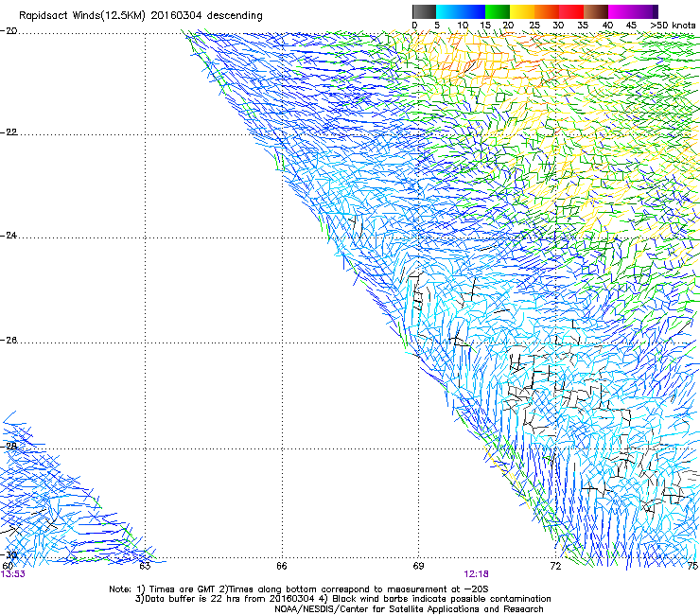This screenshot has width=700, height=615.
Task: Click the 'Times are GMT' note line
Action: tap(299, 589)
